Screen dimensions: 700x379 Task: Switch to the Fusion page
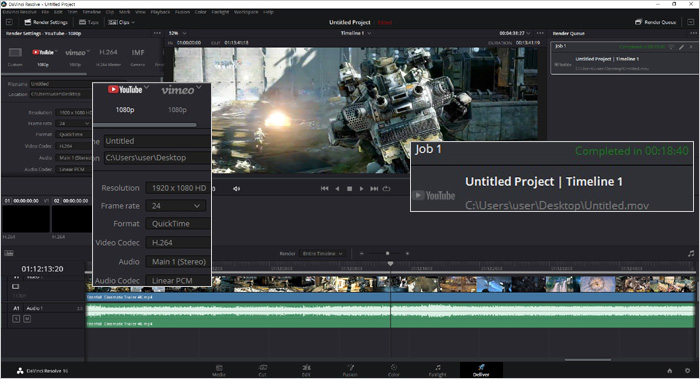point(350,371)
